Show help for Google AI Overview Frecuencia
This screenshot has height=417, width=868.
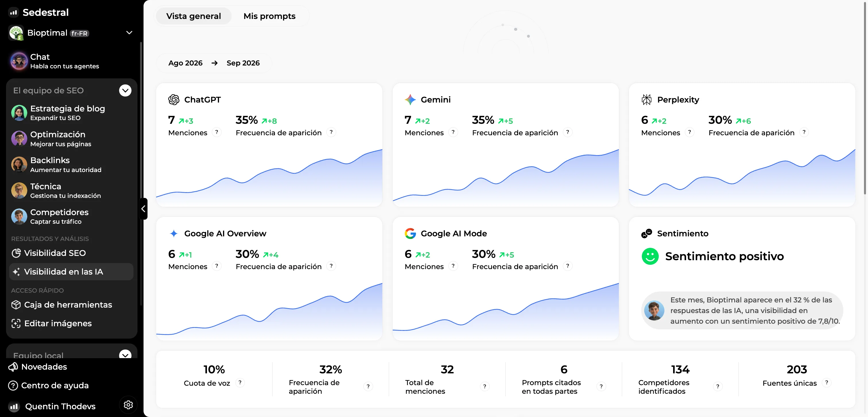tap(331, 266)
